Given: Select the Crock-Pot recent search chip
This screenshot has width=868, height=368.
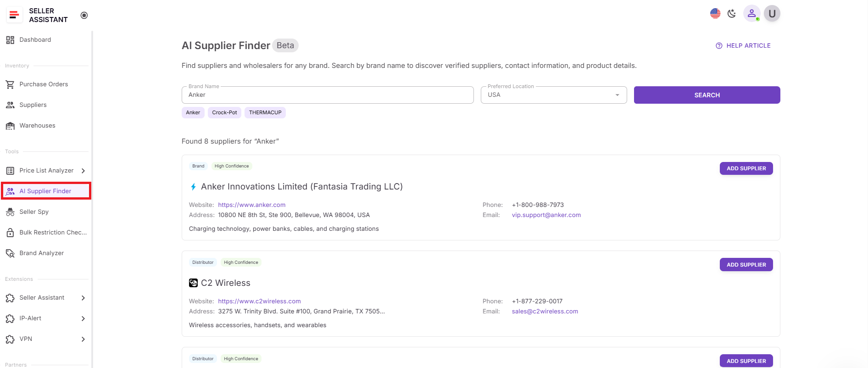Looking at the screenshot, I should (225, 112).
